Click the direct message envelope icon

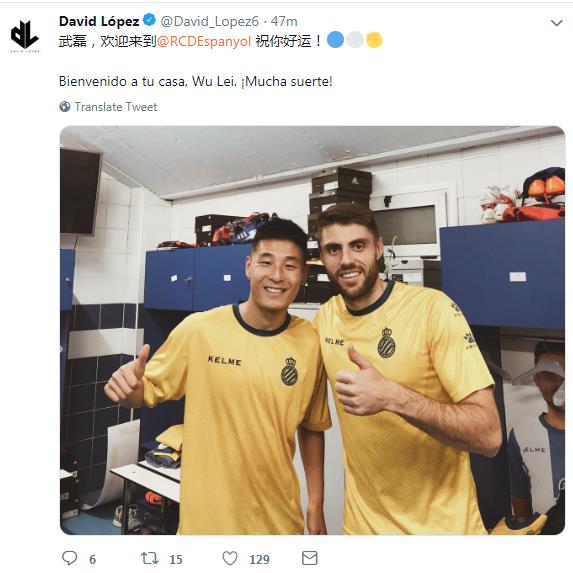click(310, 558)
